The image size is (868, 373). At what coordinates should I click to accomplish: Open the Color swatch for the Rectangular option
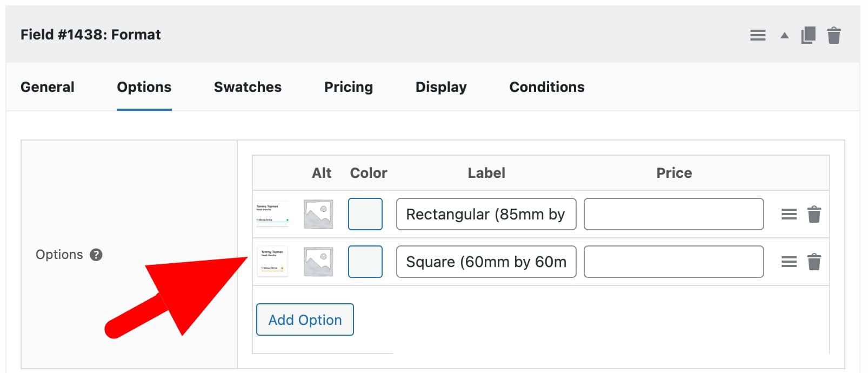pyautogui.click(x=365, y=214)
